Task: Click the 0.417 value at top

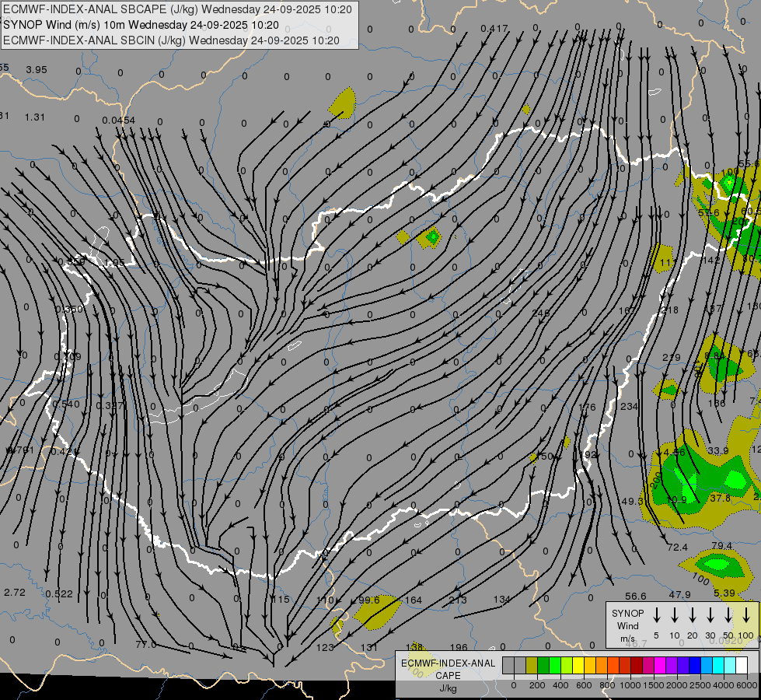Action: (x=494, y=29)
